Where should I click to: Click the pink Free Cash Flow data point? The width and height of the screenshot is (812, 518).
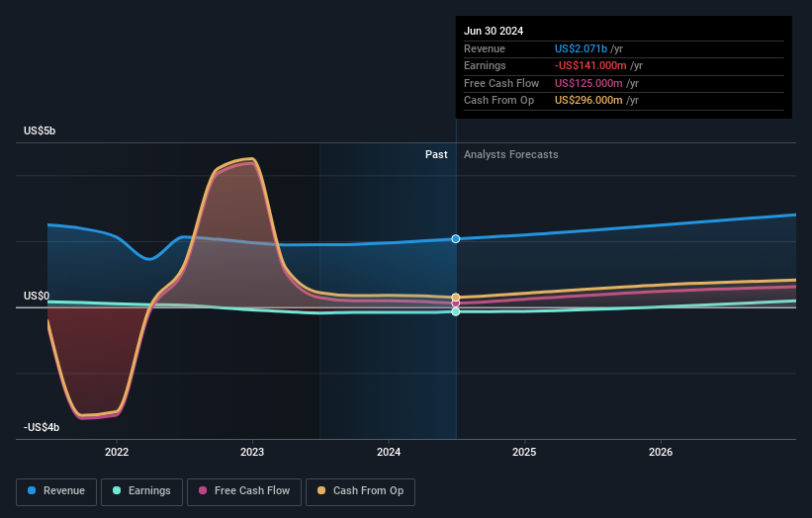[456, 303]
